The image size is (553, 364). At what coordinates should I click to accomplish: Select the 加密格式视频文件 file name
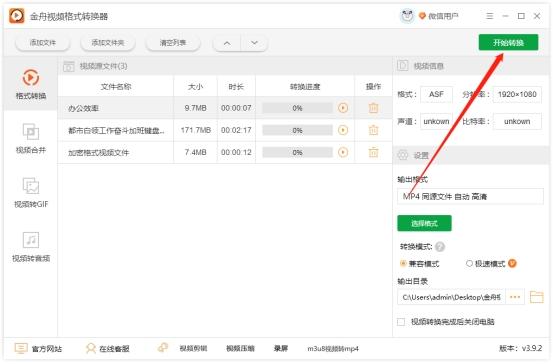[98, 153]
